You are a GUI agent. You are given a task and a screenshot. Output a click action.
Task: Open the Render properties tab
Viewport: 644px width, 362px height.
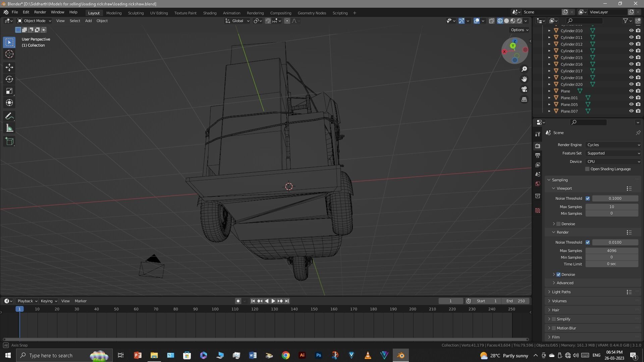pos(538,146)
